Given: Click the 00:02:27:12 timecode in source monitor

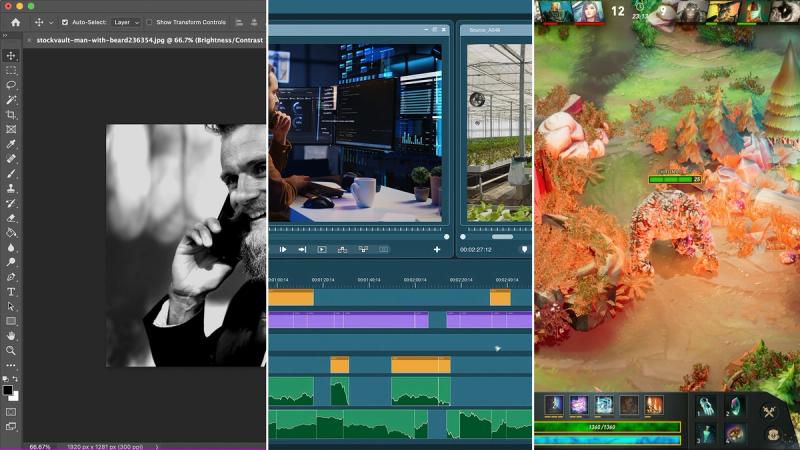Looking at the screenshot, I should click(x=476, y=249).
